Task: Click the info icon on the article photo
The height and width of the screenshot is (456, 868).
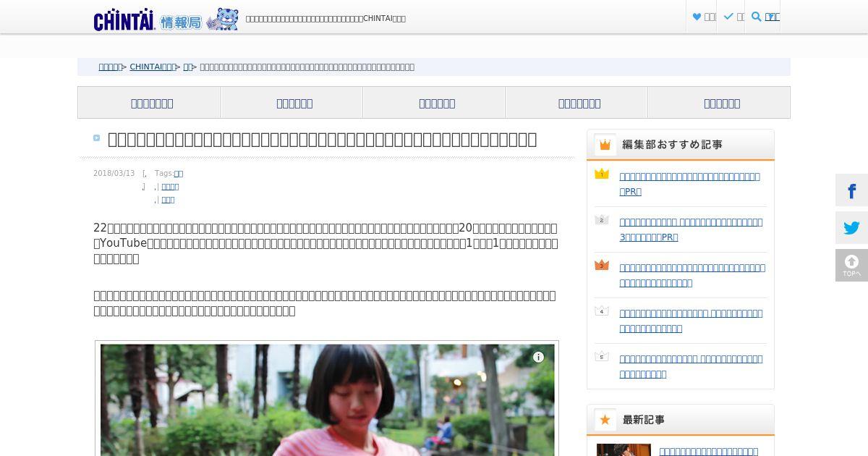Action: pos(538,357)
